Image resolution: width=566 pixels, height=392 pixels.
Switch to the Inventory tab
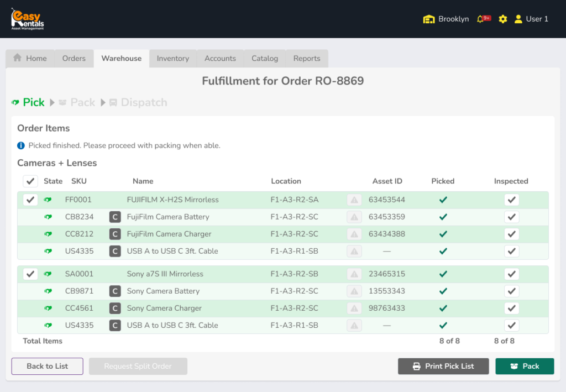(172, 58)
